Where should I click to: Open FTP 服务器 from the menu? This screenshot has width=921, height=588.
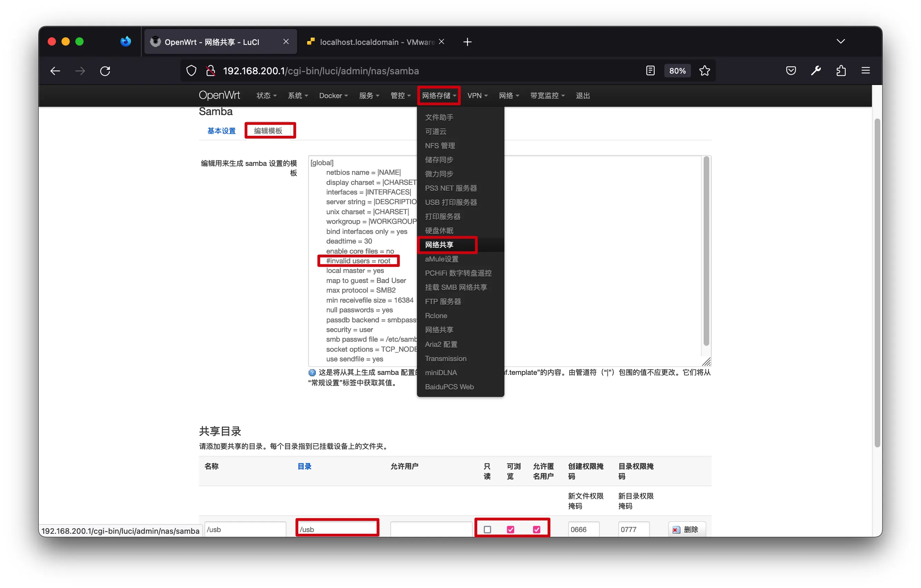tap(460, 302)
